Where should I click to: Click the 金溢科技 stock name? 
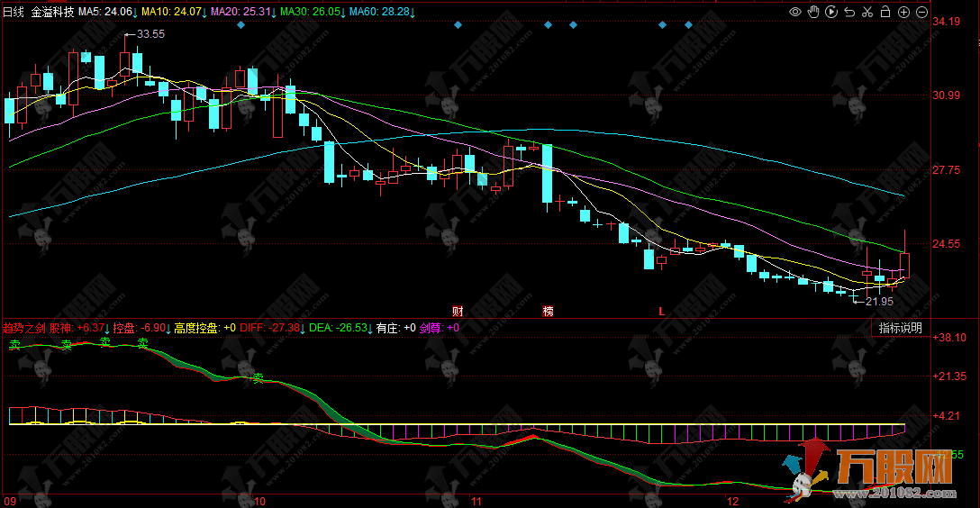(52, 13)
